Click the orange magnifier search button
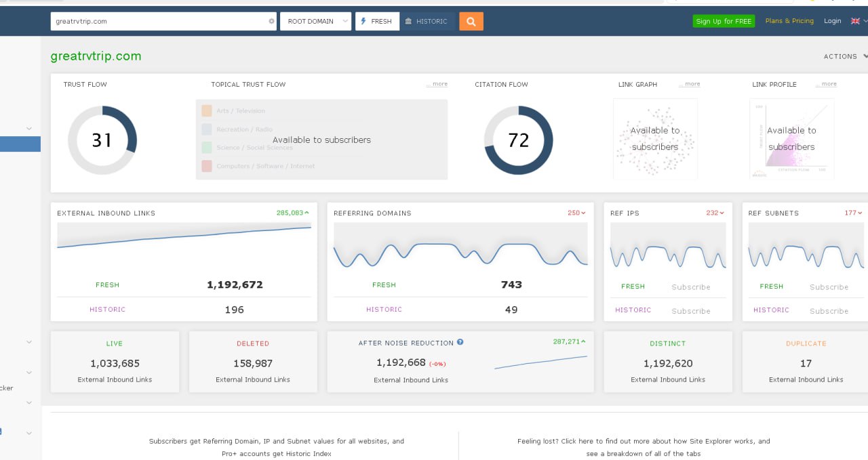 (471, 21)
